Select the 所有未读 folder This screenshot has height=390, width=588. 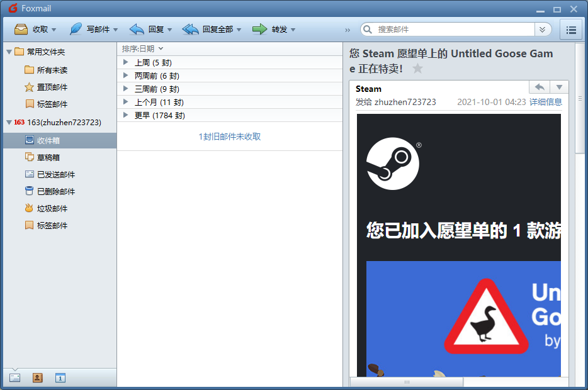tap(60, 70)
